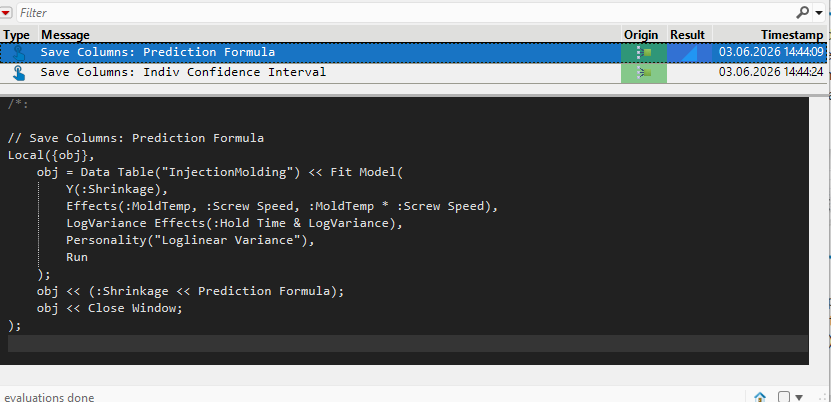Click the hand icon of Indiv Confidence Interval row
Viewport: 831px width, 402px height.
(x=19, y=73)
